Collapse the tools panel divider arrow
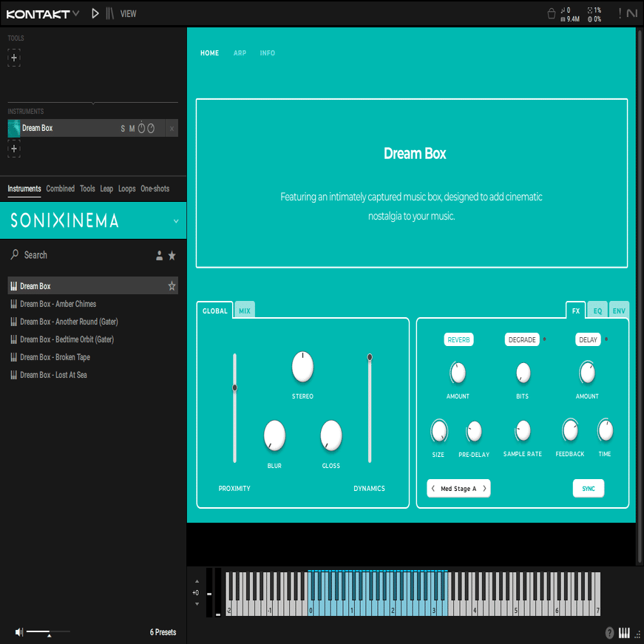 pyautogui.click(x=93, y=103)
